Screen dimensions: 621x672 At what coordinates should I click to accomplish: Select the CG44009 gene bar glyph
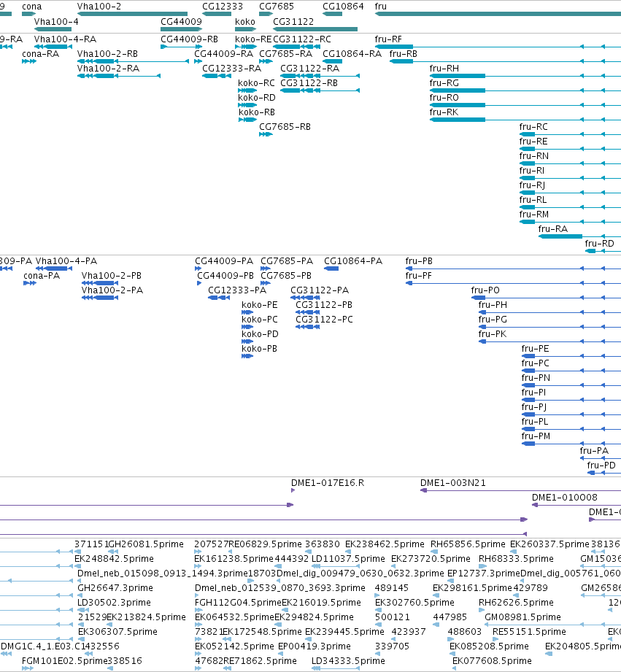(x=181, y=29)
